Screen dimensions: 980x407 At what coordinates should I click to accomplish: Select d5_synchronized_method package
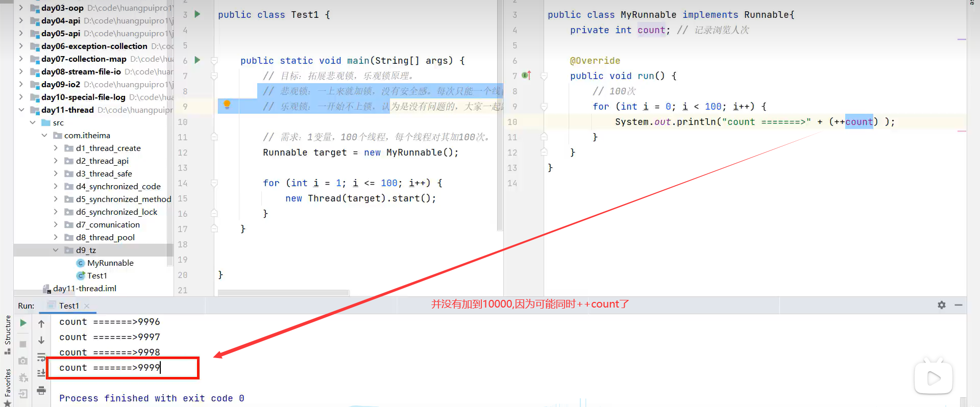(x=124, y=199)
